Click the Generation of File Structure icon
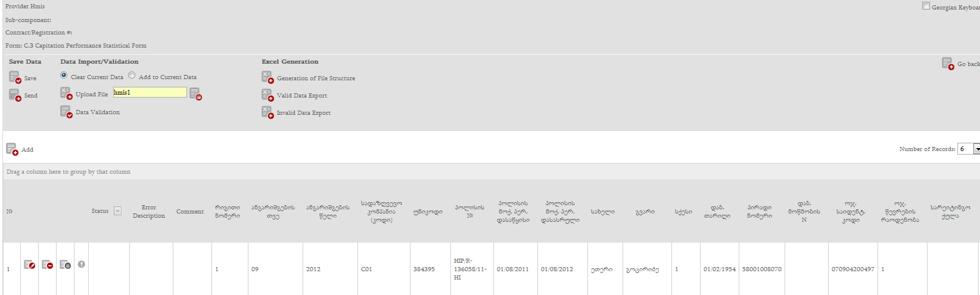This screenshot has width=980, height=295. [267, 77]
